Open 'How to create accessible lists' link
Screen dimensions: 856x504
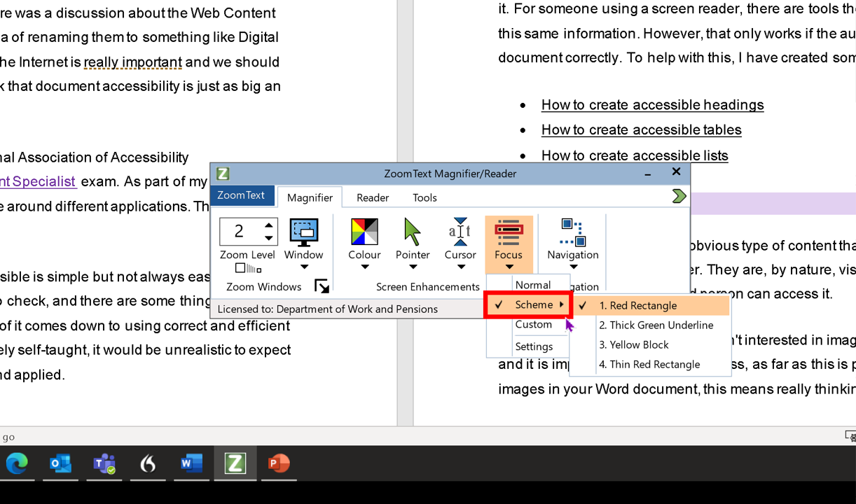pos(635,155)
